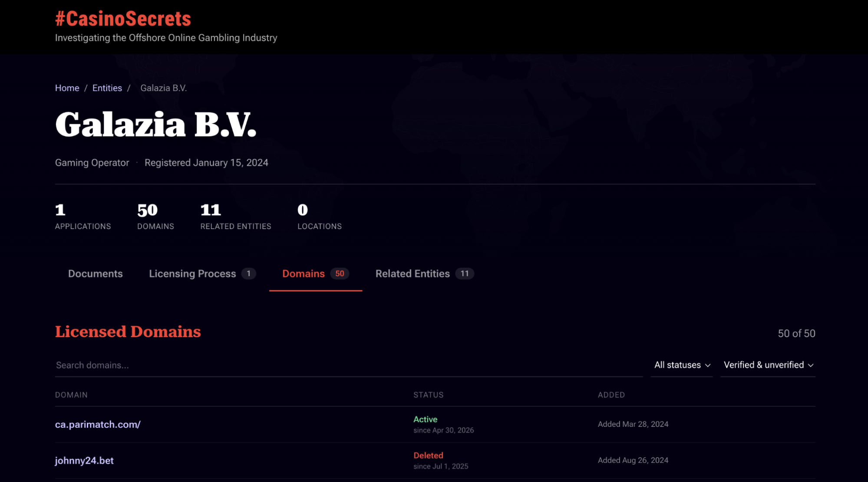
Task: Click the 50 of 50 results count
Action: [796, 334]
